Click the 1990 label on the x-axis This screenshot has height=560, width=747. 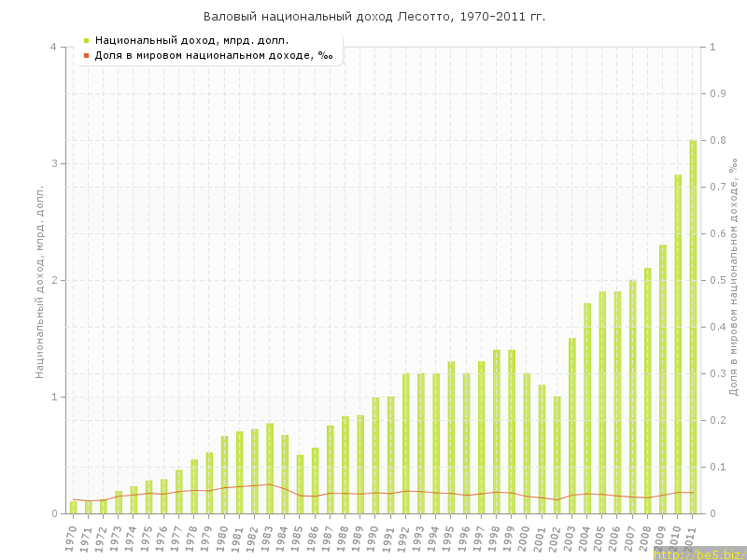tap(373, 538)
